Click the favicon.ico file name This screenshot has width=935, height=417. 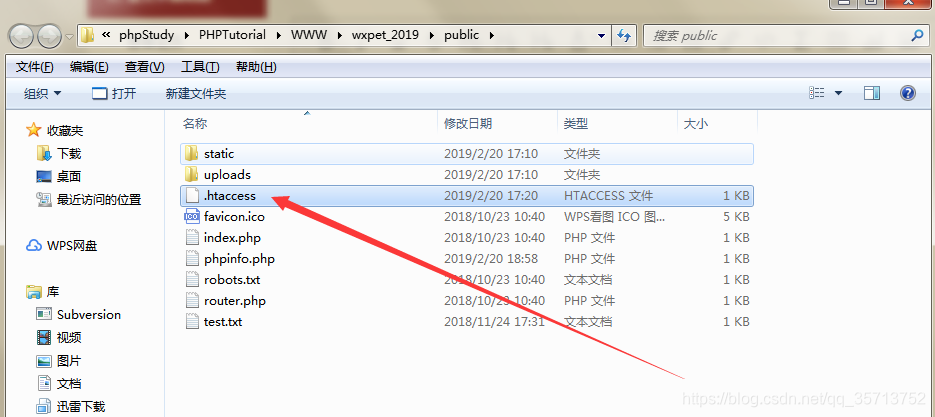(234, 217)
